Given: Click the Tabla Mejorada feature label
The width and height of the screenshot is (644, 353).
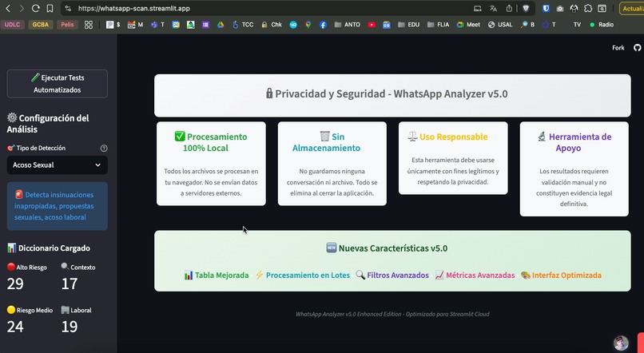Looking at the screenshot, I should pyautogui.click(x=217, y=276).
